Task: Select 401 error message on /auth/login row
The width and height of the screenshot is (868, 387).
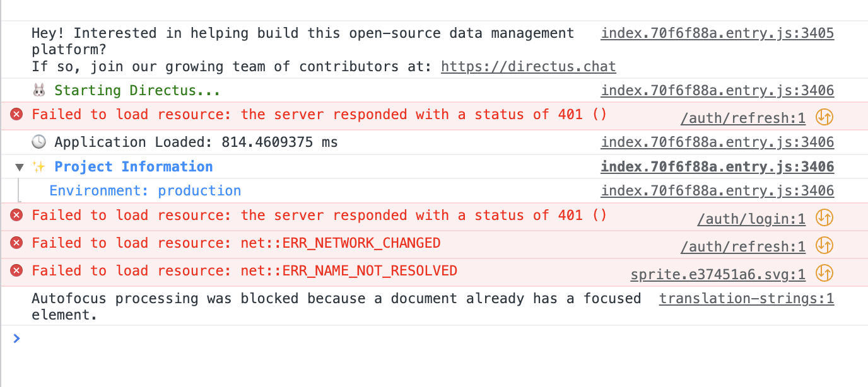Action: (319, 216)
